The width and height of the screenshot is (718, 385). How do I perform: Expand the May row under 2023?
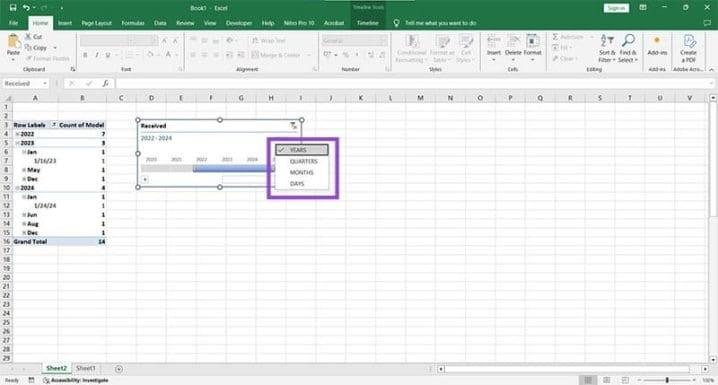click(x=24, y=170)
